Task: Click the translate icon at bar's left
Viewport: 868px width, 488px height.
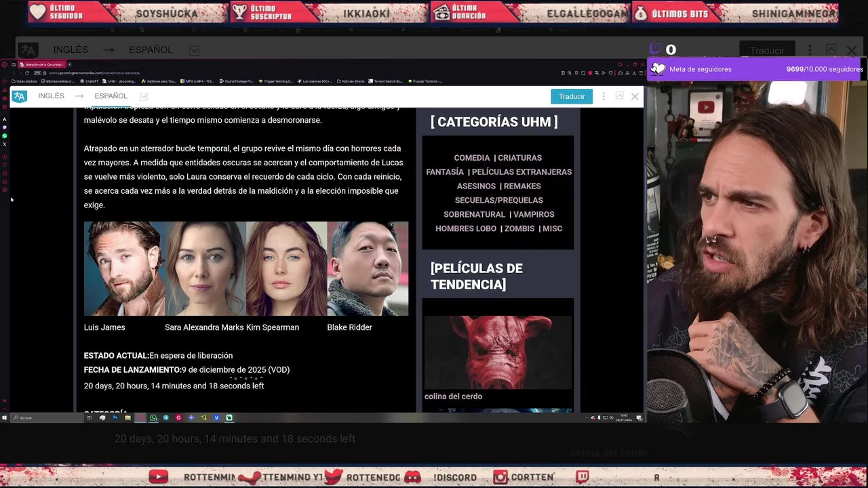Action: click(x=19, y=96)
